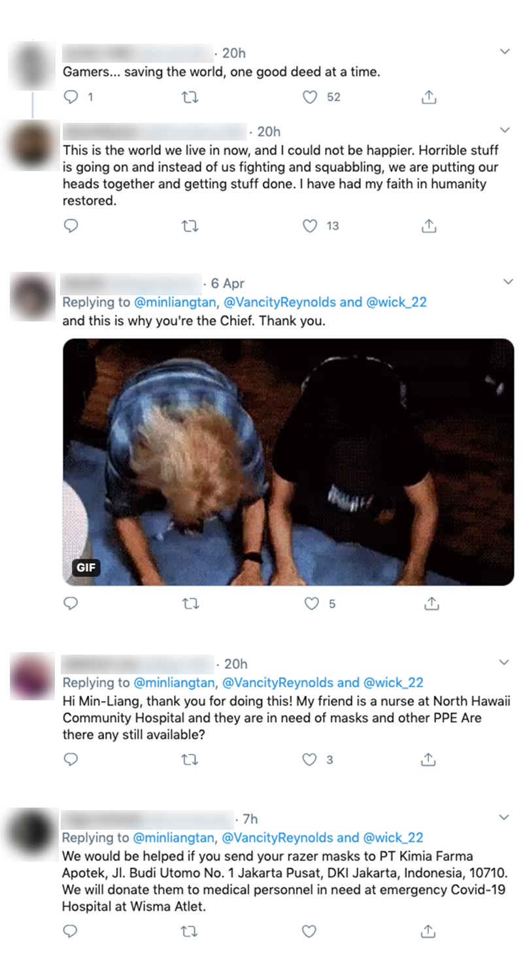
Task: Retweet the 'Gamers... saving the world' tweet
Action: pyautogui.click(x=190, y=97)
